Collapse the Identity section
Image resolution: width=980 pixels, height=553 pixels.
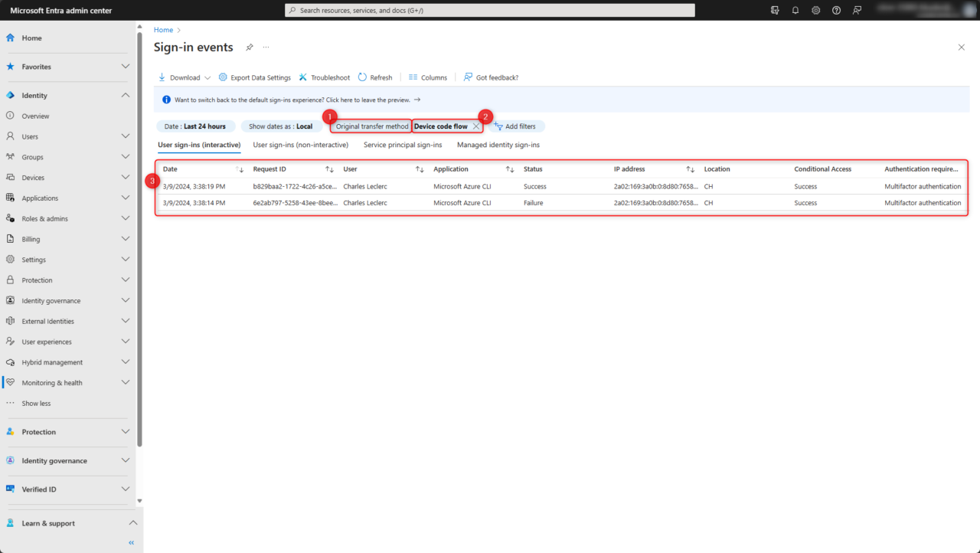pos(125,95)
